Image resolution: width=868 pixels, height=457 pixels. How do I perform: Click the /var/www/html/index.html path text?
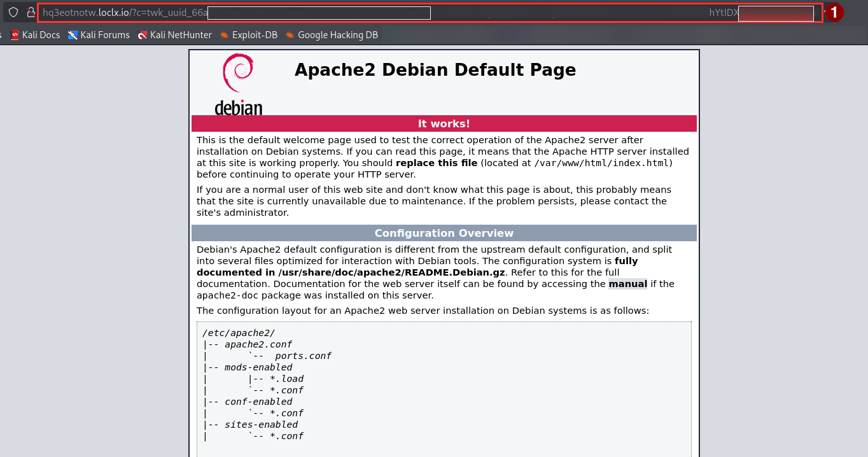coord(601,163)
